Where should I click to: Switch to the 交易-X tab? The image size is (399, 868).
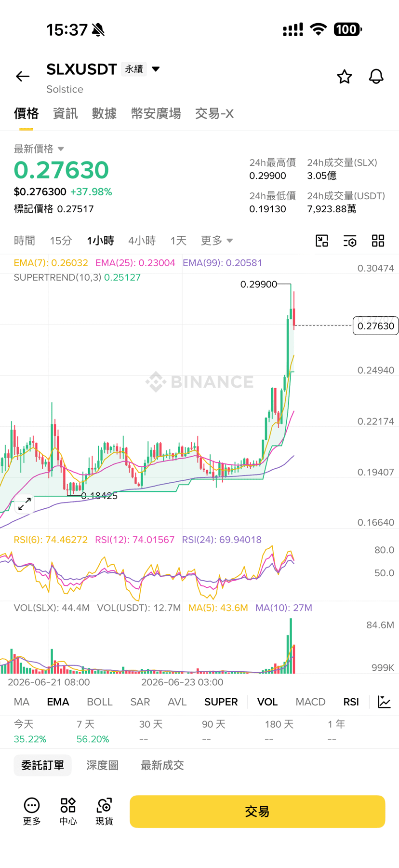214,113
